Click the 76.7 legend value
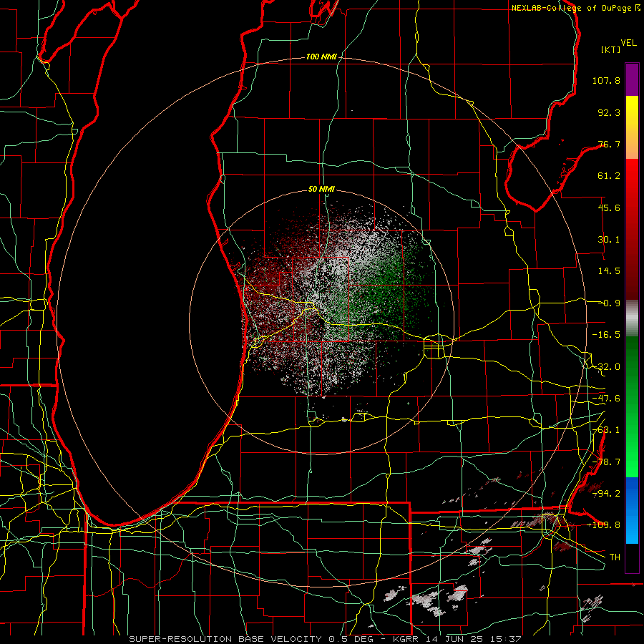The height and width of the screenshot is (644, 644). (x=609, y=144)
